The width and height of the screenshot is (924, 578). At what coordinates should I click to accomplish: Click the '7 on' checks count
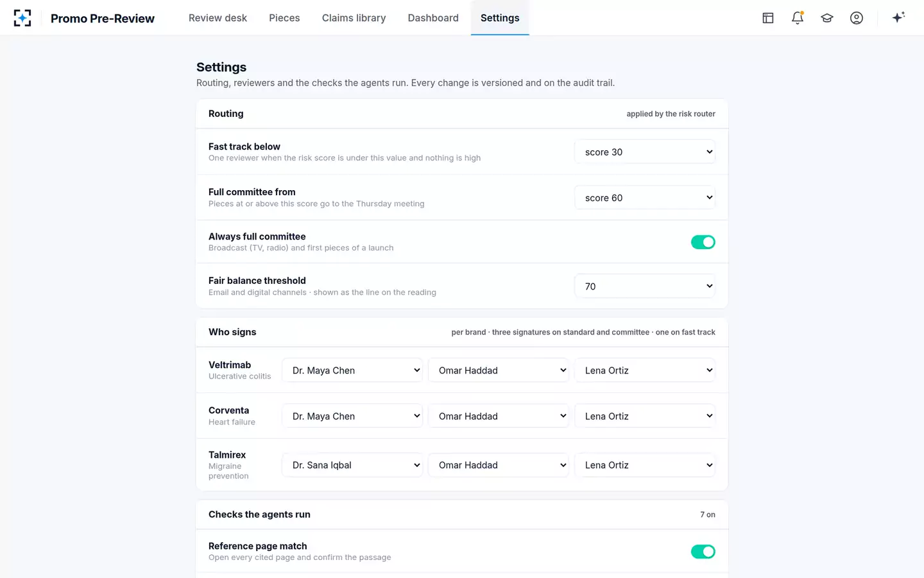point(708,514)
